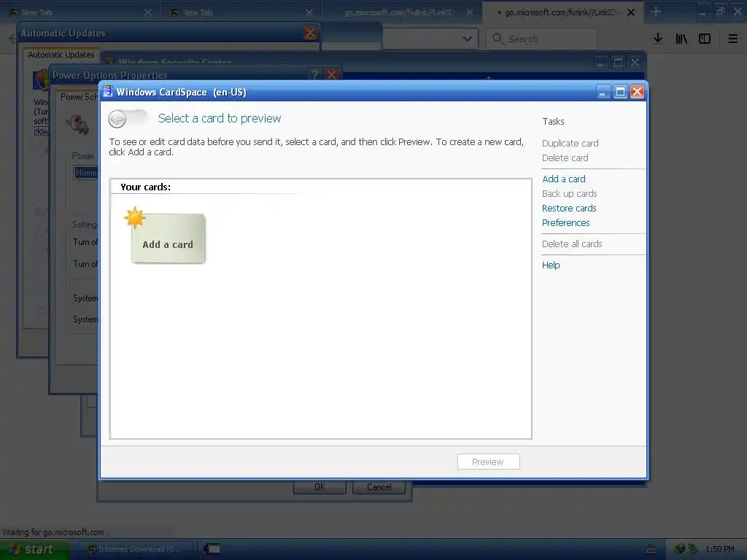Toggle browser sidebar icon
The image size is (747, 560).
click(x=705, y=39)
